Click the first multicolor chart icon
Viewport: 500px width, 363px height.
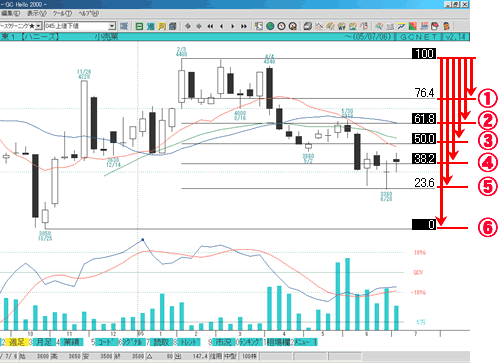point(330,26)
